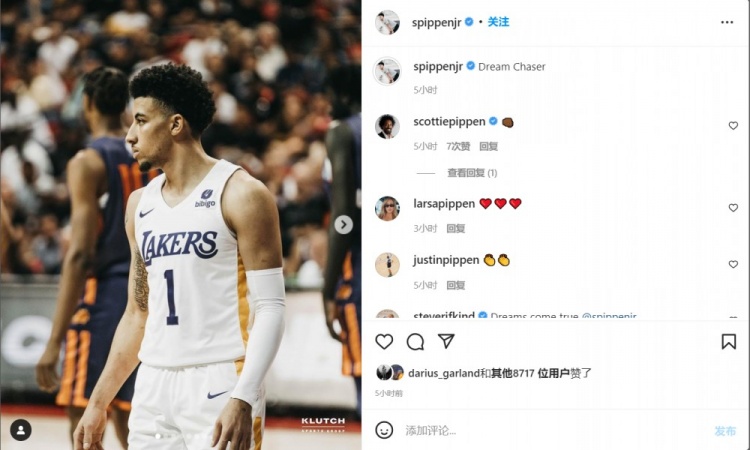The image size is (750, 450).
Task: Advance to the next photo arrow
Action: (343, 224)
